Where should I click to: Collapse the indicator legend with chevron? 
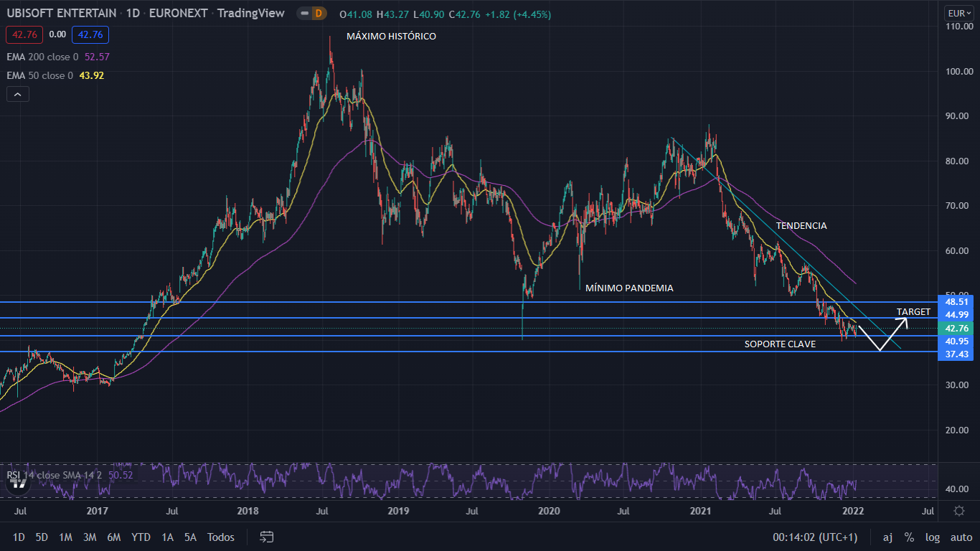coord(18,94)
